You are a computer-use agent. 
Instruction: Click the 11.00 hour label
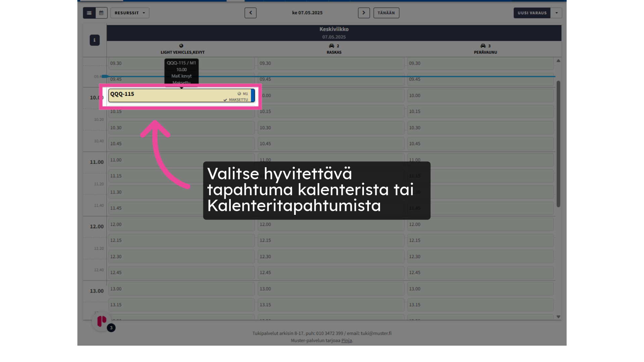(97, 162)
